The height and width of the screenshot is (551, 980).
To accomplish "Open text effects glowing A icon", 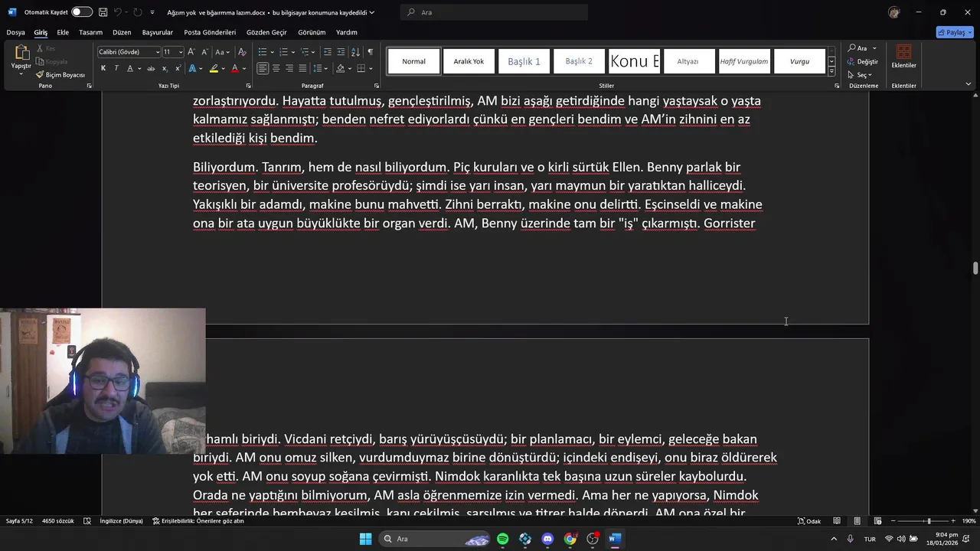I will point(191,69).
